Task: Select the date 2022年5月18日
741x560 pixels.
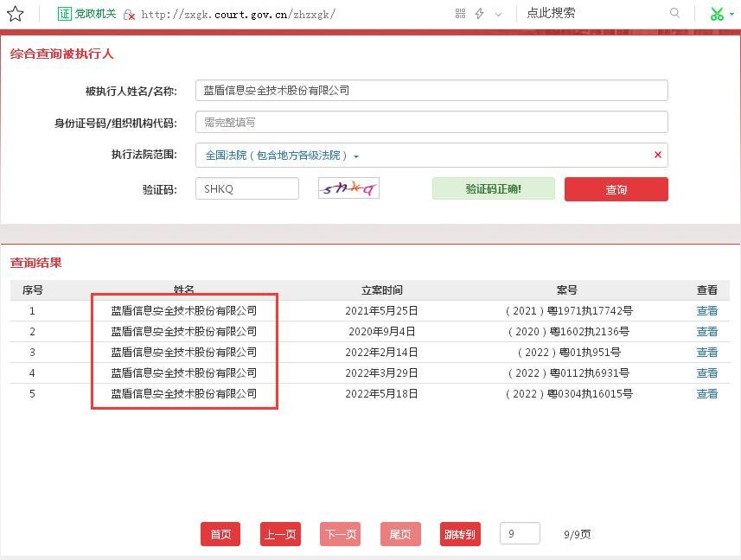Action: tap(381, 394)
